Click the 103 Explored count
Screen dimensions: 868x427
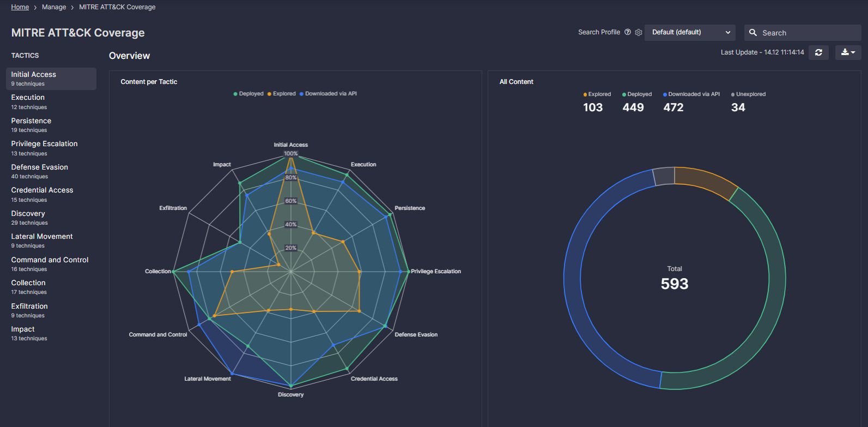[593, 107]
